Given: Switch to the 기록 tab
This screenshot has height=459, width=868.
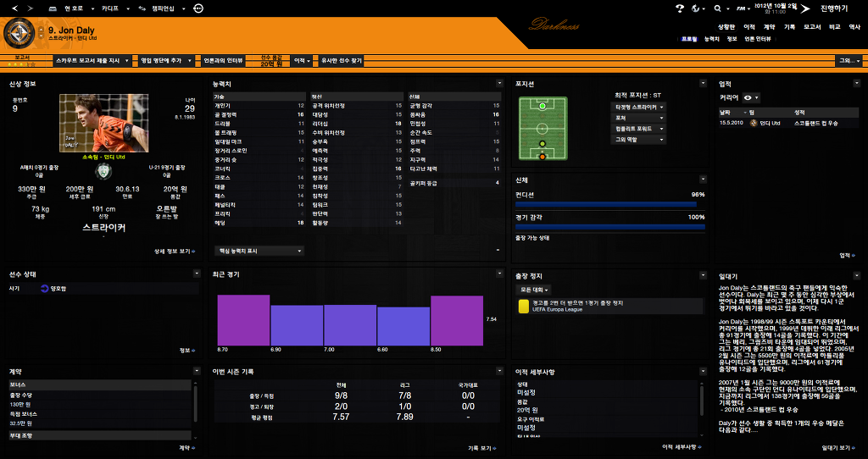Looking at the screenshot, I should 789,26.
